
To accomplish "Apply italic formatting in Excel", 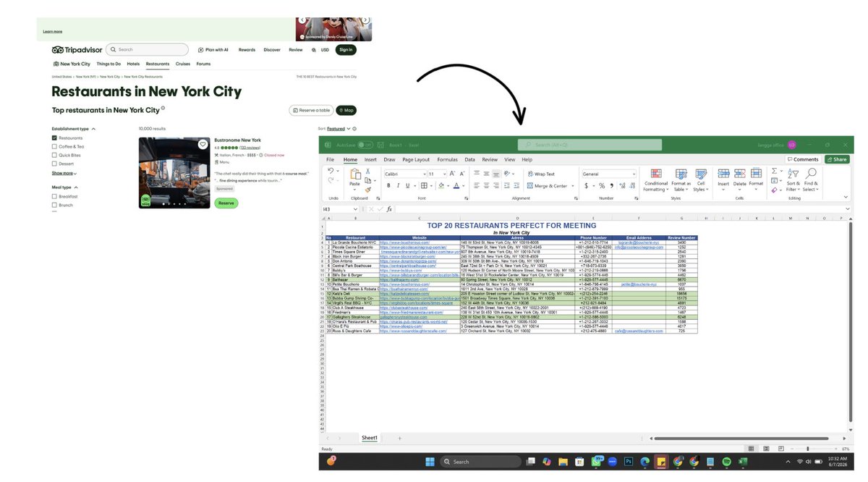I will click(x=398, y=186).
